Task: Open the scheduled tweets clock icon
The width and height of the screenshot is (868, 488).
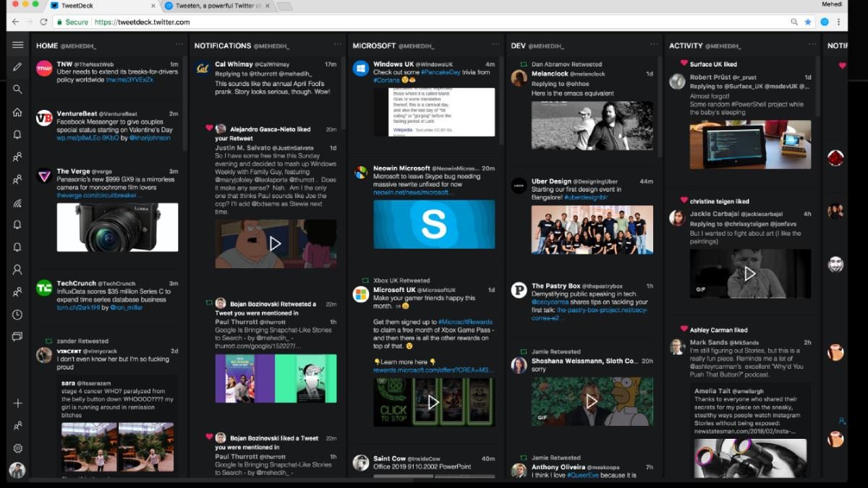Action: click(17, 314)
